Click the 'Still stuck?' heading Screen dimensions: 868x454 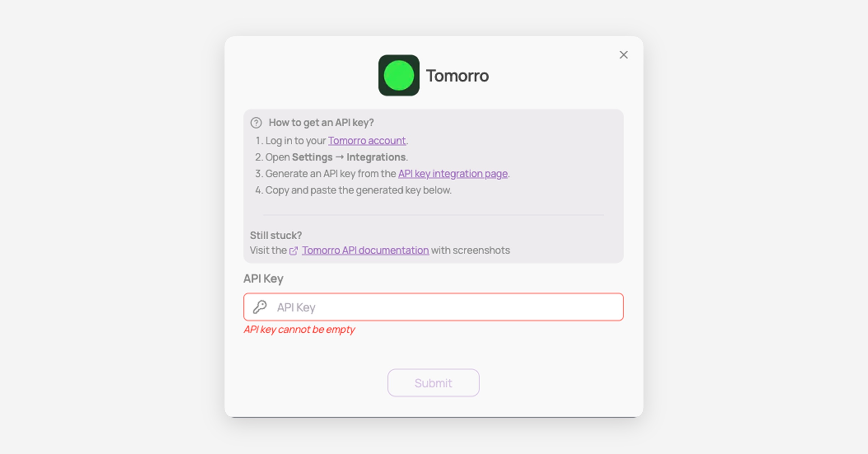[x=276, y=235]
